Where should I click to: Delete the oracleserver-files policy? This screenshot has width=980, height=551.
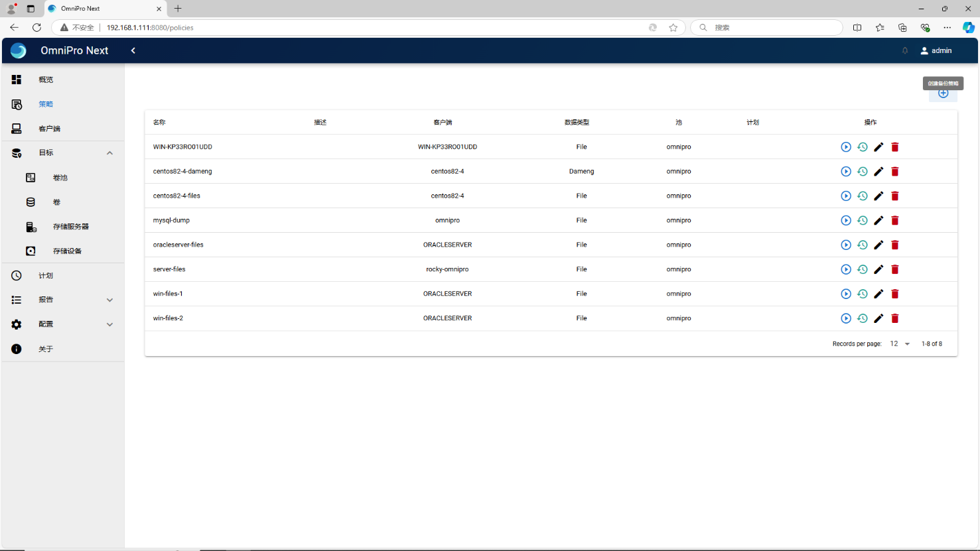click(894, 245)
